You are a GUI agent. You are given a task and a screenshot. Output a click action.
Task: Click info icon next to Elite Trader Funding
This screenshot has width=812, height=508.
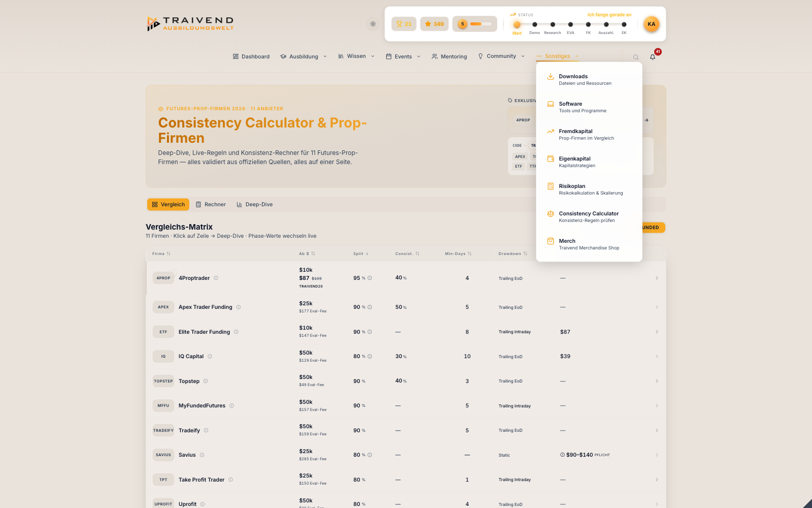coord(236,332)
